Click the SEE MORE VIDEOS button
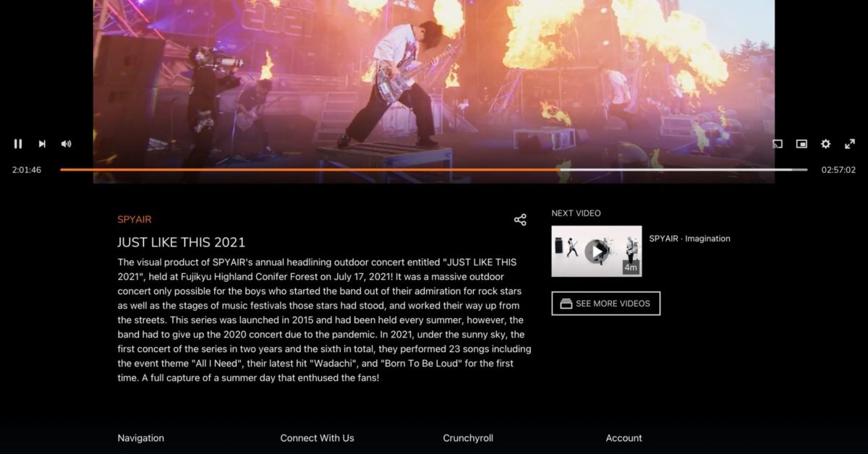868x454 pixels. tap(605, 304)
